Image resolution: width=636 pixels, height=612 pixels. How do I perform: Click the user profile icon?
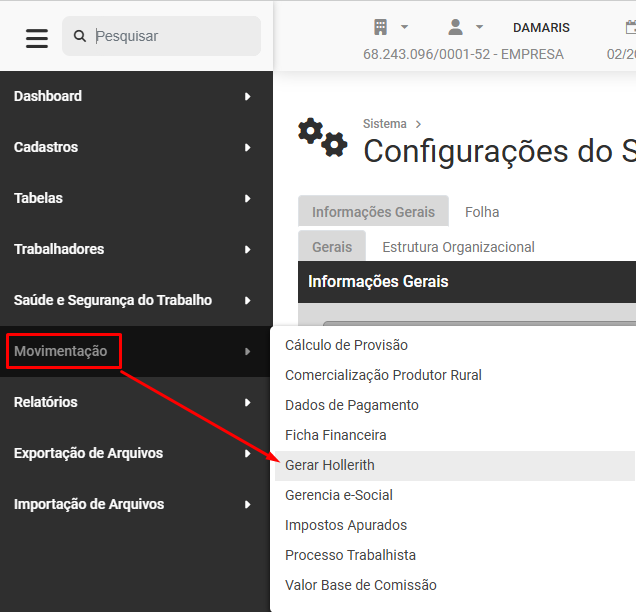point(456,27)
